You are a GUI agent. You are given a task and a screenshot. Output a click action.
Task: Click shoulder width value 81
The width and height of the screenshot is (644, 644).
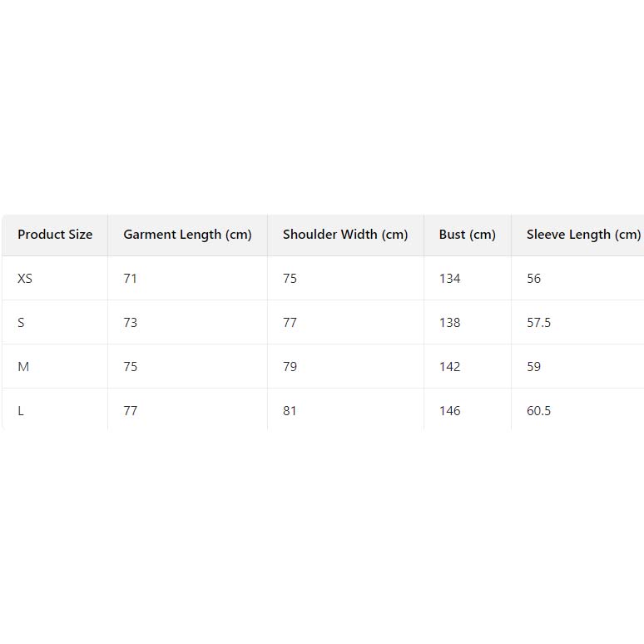pyautogui.click(x=290, y=411)
